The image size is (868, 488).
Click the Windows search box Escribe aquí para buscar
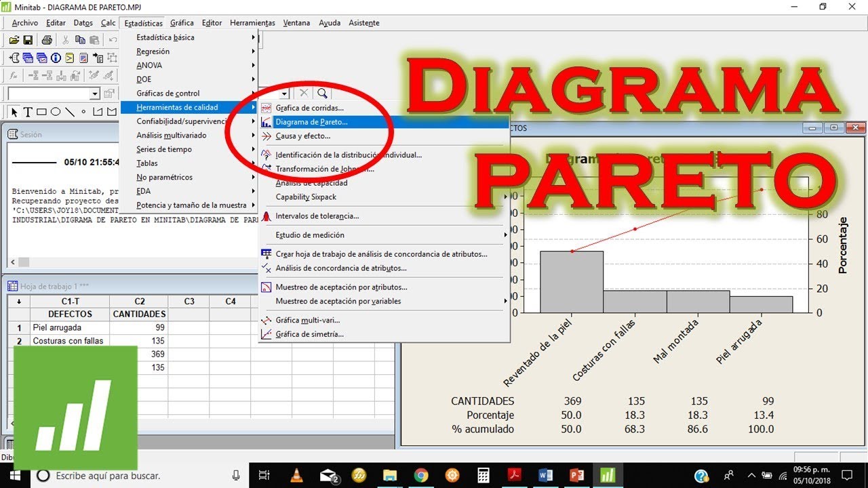tap(140, 476)
